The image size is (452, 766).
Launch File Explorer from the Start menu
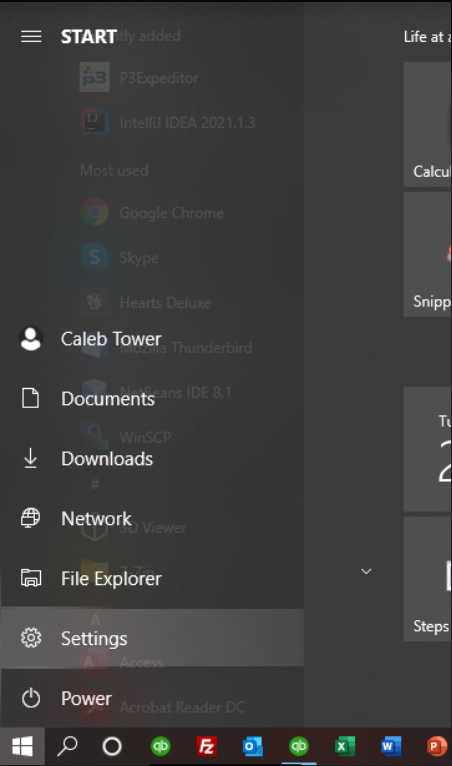152,578
